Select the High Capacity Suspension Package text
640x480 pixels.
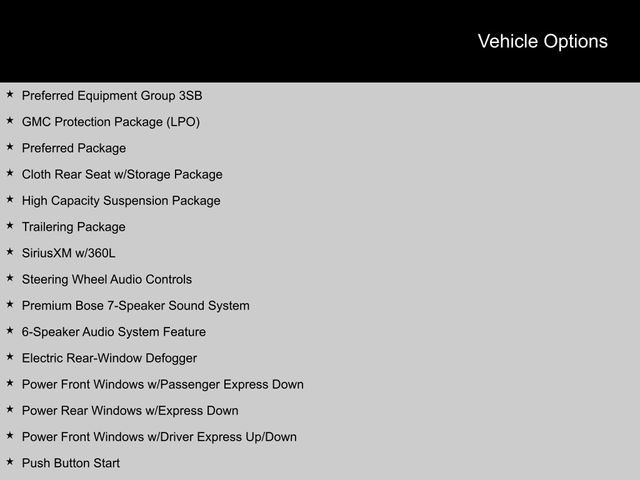pos(121,200)
